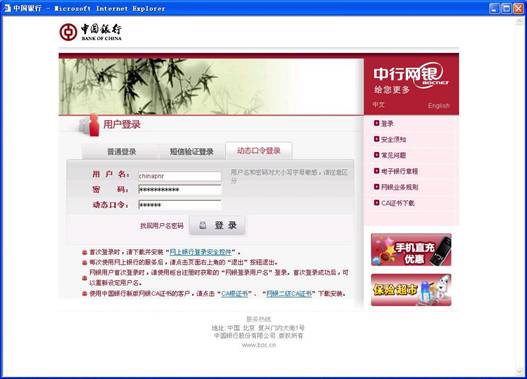
Task: Open the 常见问题 sidebar link
Action: (394, 155)
